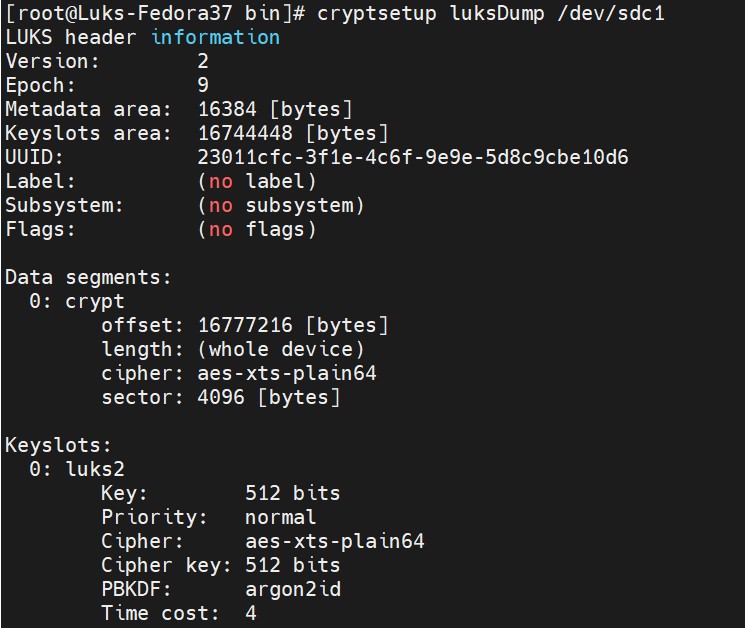745x628 pixels.
Task: Click the red 'no' before flags
Action: tap(221, 230)
